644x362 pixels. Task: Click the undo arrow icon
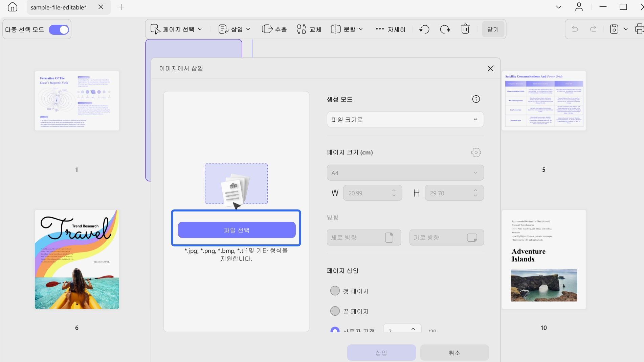(575, 29)
